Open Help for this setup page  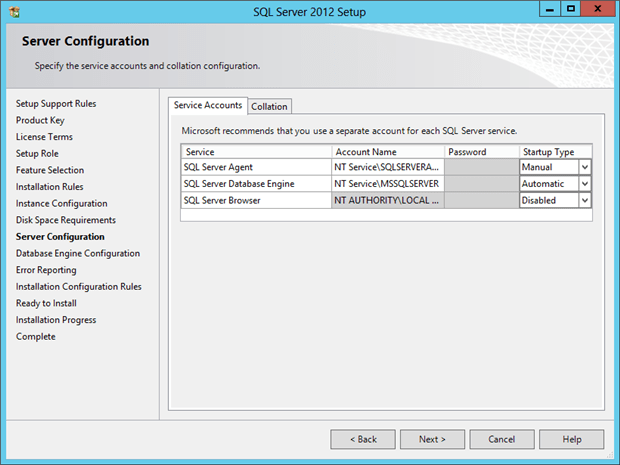tap(572, 439)
